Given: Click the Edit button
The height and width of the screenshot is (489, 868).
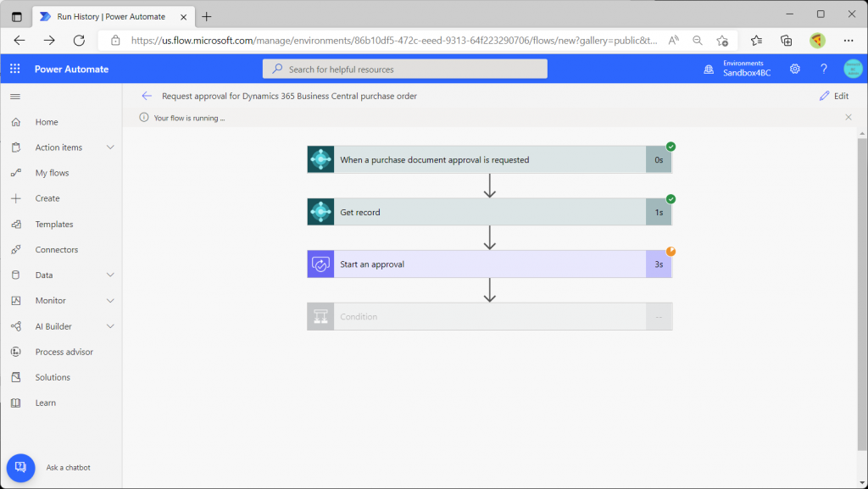Looking at the screenshot, I should click(834, 96).
